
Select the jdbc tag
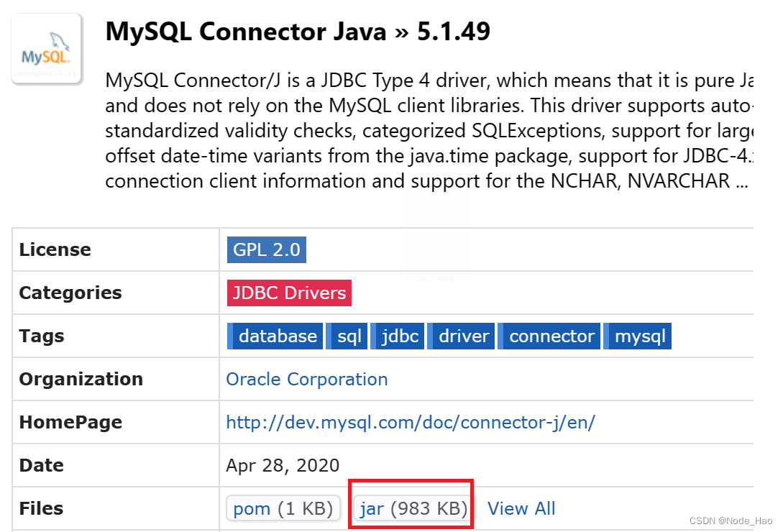tap(398, 336)
